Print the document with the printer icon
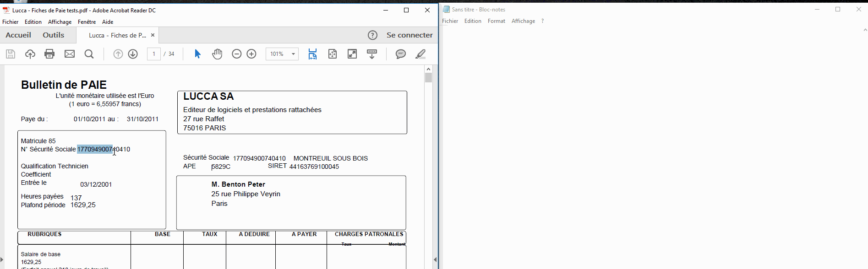 tap(49, 54)
